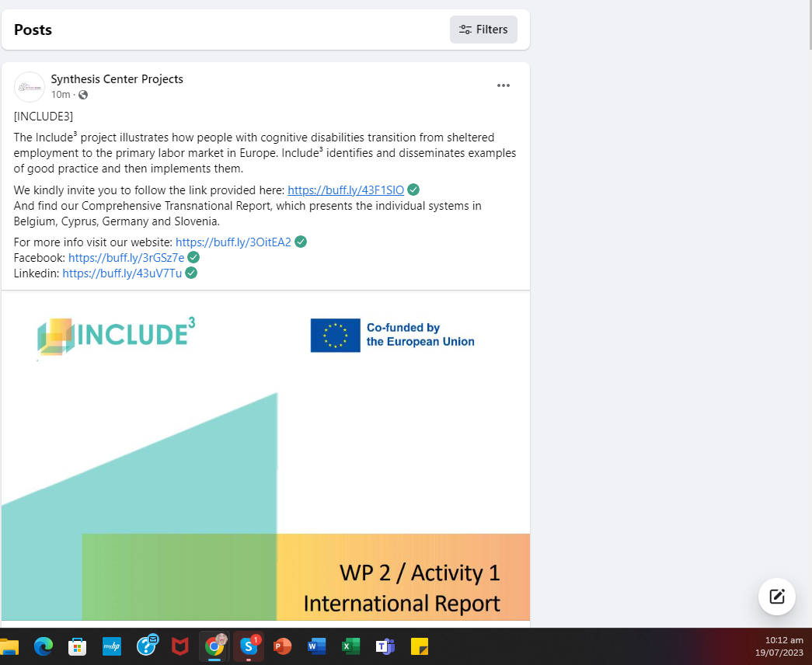Open the help assistant icon with mail badge
Screen dimensions: 812x665
(147, 646)
